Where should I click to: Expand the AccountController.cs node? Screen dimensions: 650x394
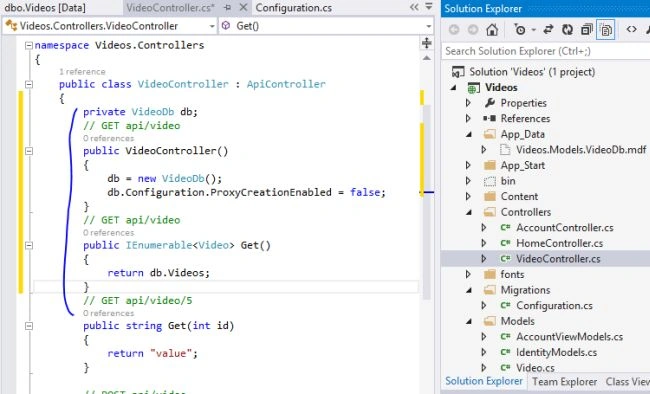click(x=484, y=228)
